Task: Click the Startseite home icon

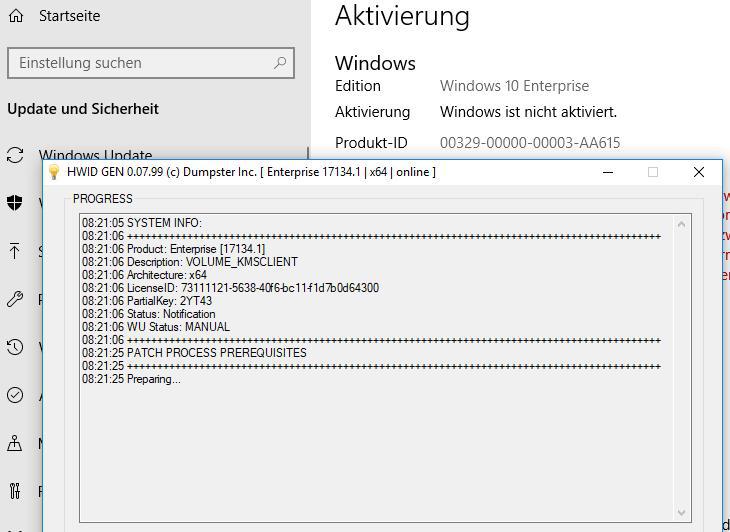Action: click(x=16, y=16)
